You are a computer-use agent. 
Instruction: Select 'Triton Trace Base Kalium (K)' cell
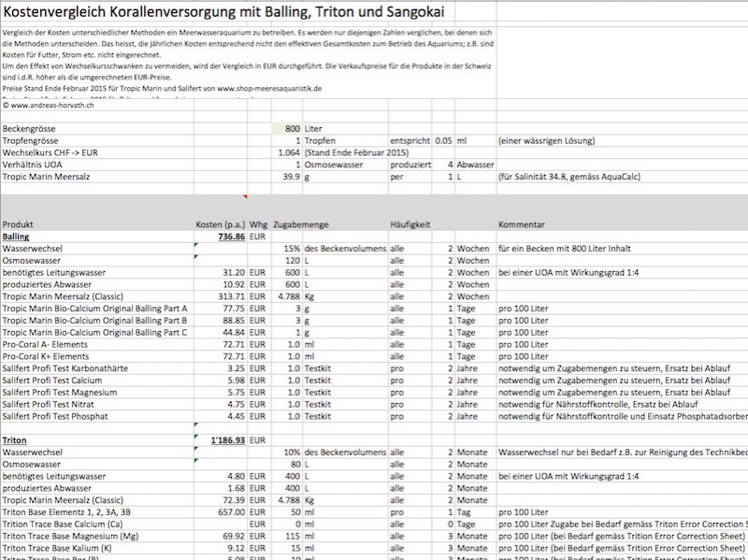coord(57,548)
